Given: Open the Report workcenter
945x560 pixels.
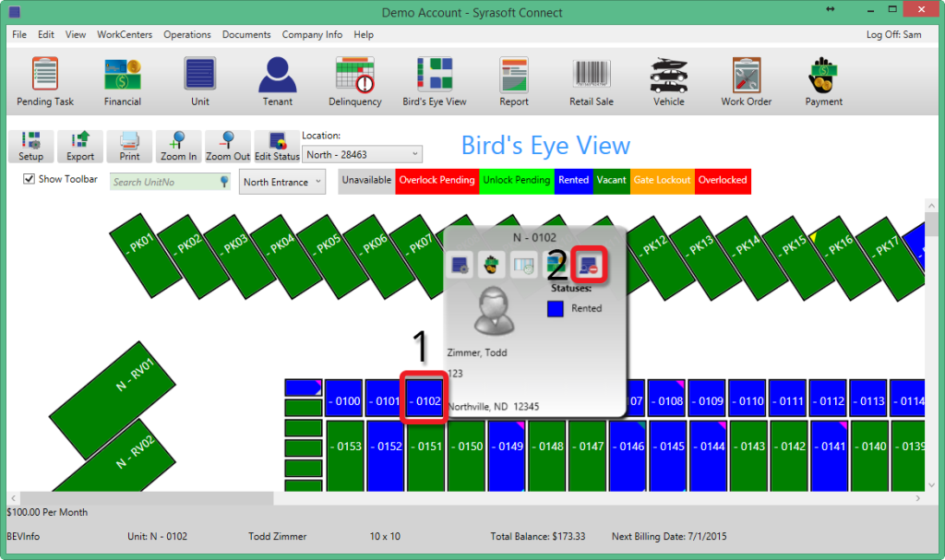Looking at the screenshot, I should click(x=513, y=81).
